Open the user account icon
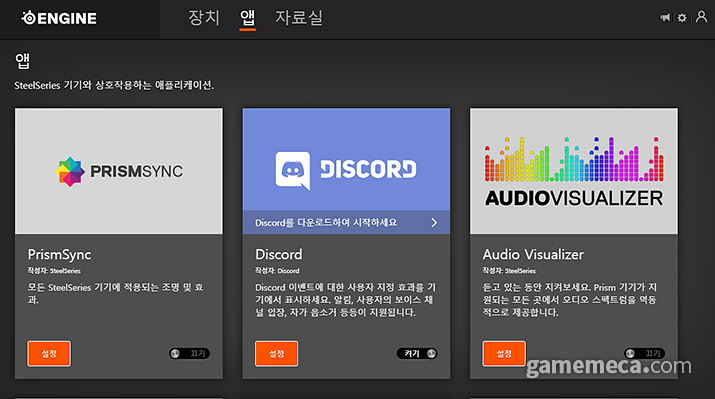 click(x=701, y=17)
